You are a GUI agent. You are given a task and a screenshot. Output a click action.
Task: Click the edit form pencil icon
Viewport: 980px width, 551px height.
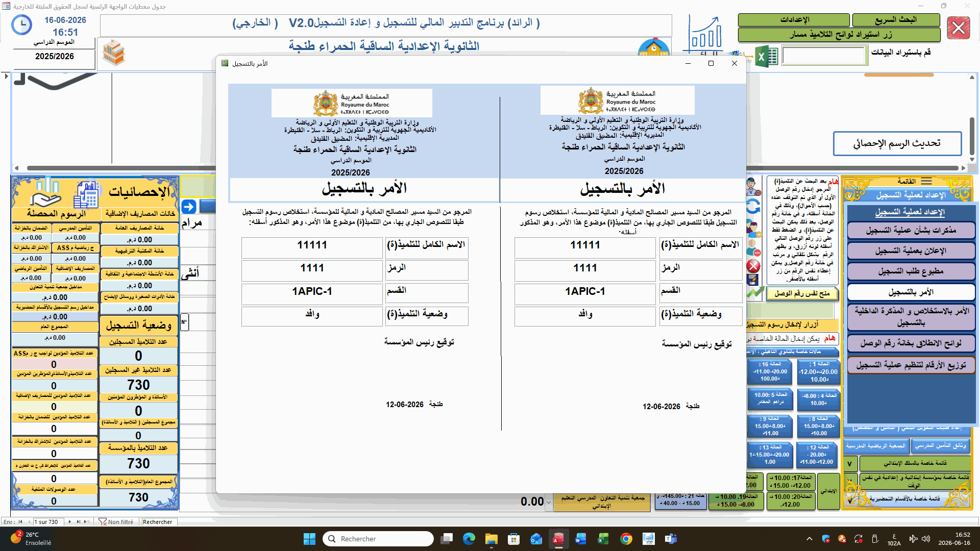[x=752, y=279]
